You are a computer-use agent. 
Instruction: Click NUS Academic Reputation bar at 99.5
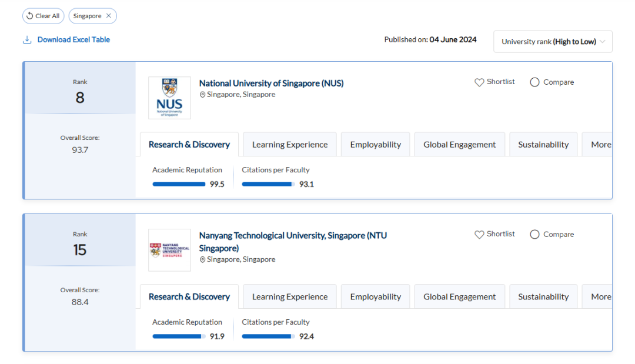coord(179,184)
